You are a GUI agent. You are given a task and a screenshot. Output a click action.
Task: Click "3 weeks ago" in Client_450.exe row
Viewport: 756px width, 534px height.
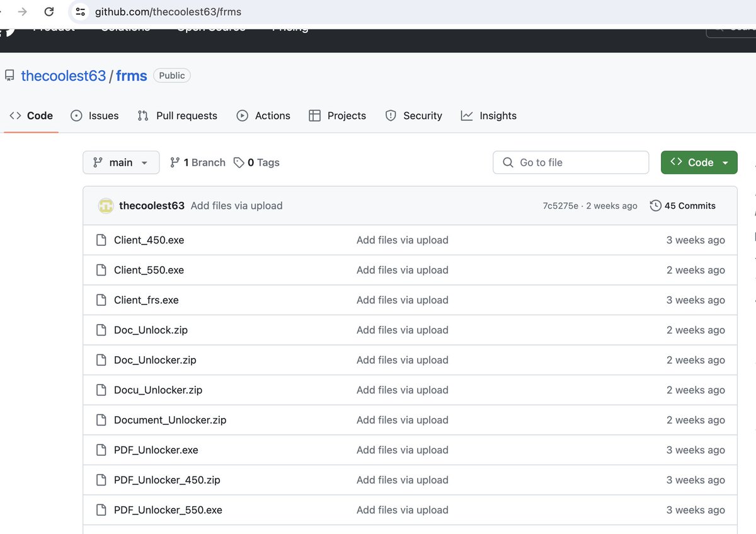click(696, 240)
